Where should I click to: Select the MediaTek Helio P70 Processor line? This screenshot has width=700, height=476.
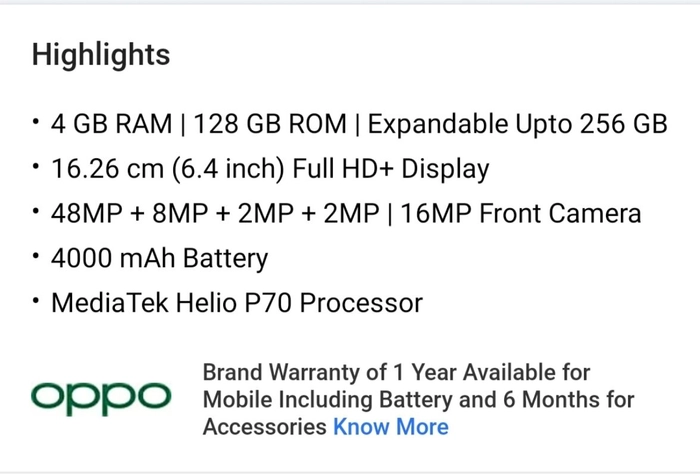pyautogui.click(x=237, y=303)
